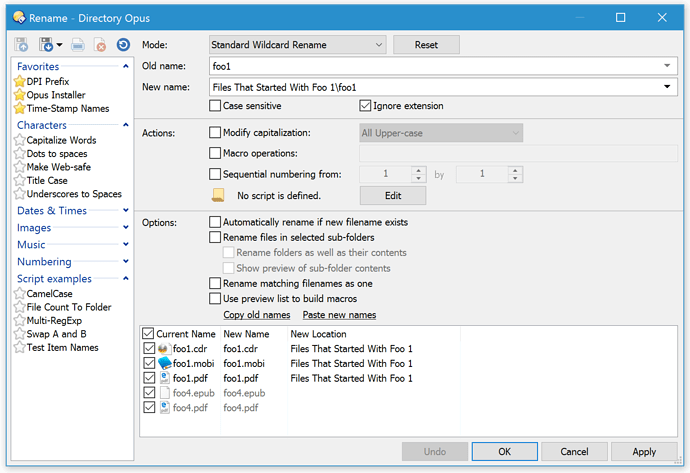Uncheck the foo1.cdr row checkbox
This screenshot has width=690, height=473.
pos(149,348)
